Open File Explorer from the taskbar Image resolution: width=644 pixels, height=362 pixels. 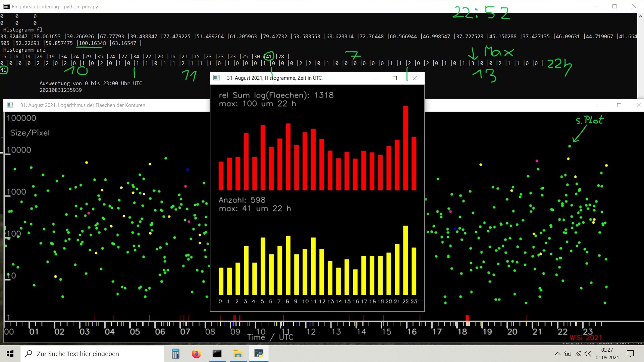tap(238, 354)
